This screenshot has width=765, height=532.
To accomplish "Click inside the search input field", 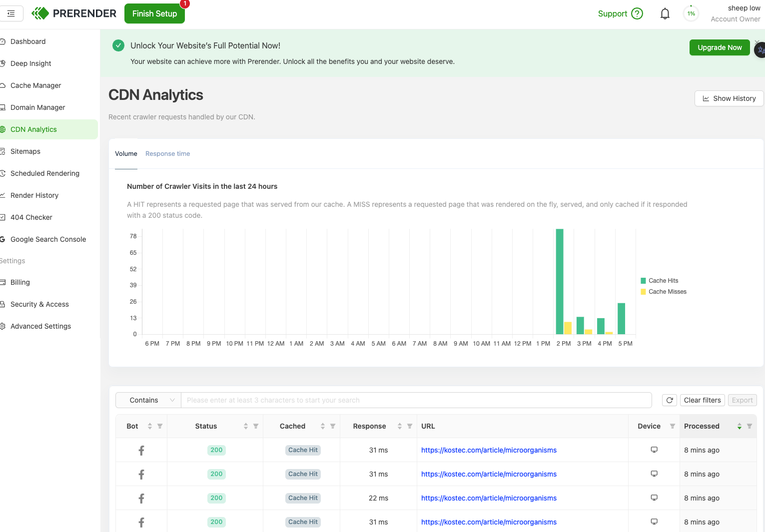I will pos(350,400).
